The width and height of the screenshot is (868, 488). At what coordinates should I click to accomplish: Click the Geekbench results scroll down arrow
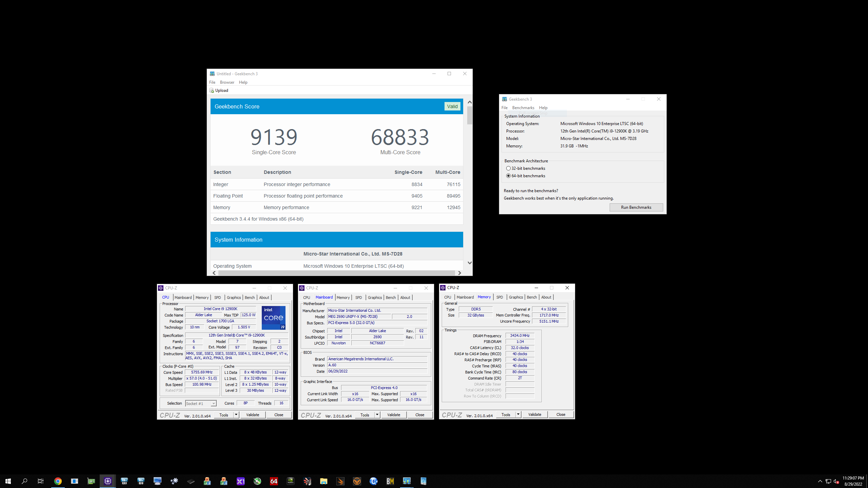[470, 263]
